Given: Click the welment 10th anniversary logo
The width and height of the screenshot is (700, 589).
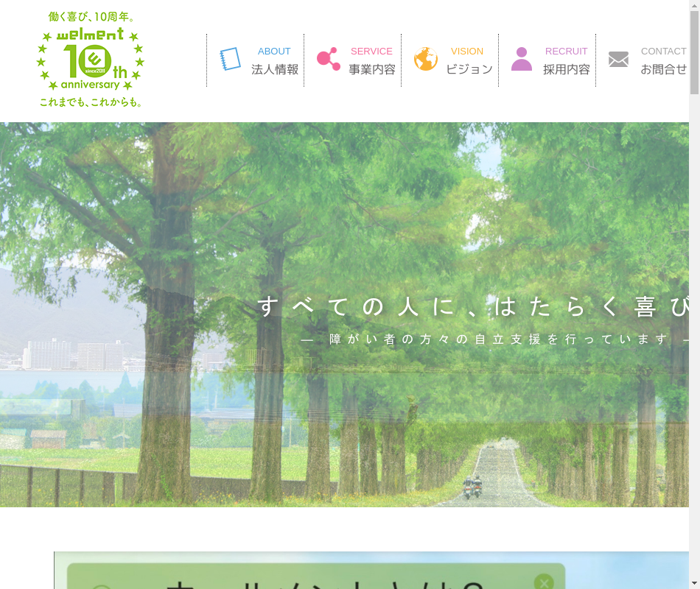Looking at the screenshot, I should [91, 59].
